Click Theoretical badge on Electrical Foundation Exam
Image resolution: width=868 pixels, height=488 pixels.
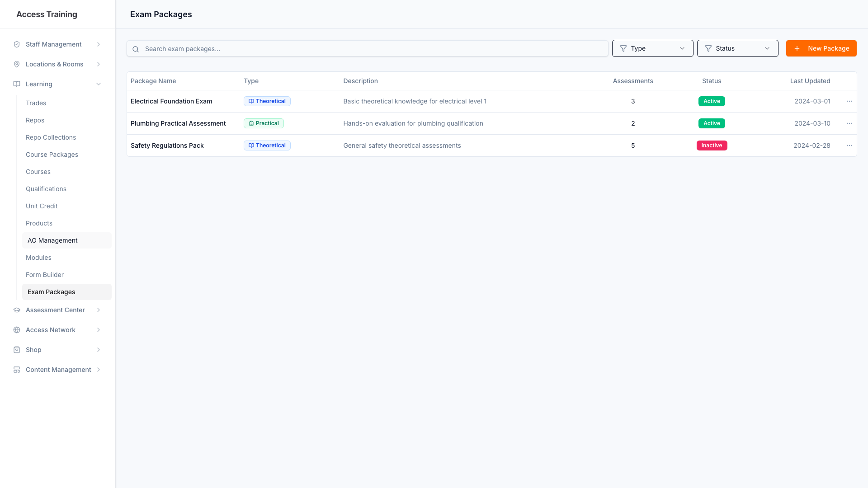point(267,101)
